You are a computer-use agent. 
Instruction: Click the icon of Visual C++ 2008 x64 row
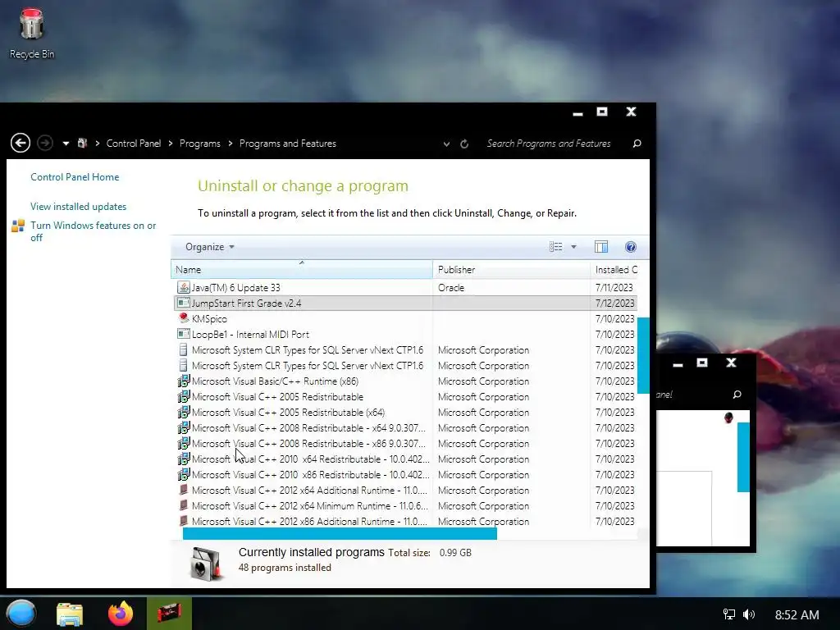point(183,427)
